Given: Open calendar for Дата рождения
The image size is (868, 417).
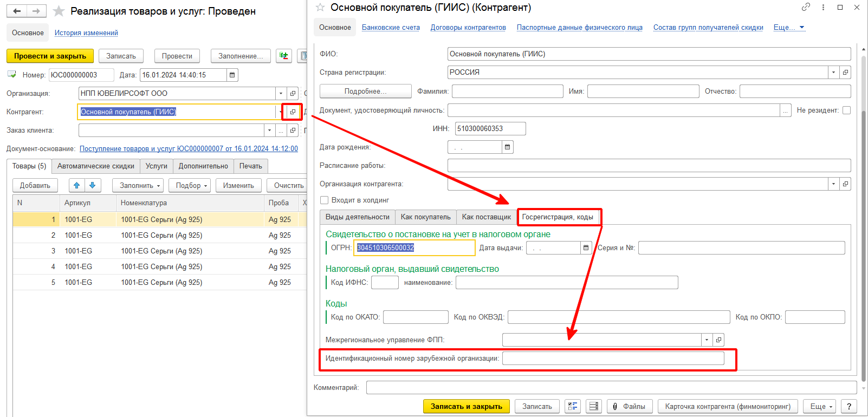Looking at the screenshot, I should 508,147.
